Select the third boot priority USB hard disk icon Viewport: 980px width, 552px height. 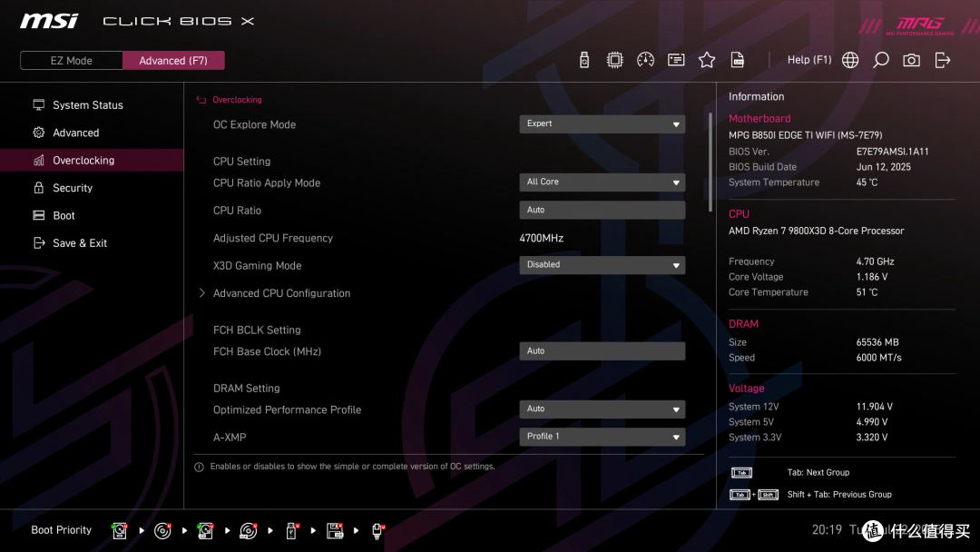pyautogui.click(x=205, y=531)
